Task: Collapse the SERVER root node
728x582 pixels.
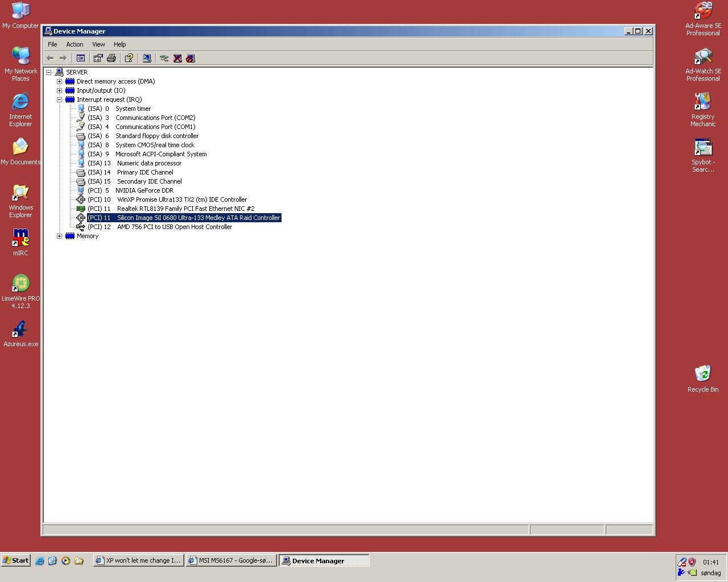Action: (x=49, y=72)
